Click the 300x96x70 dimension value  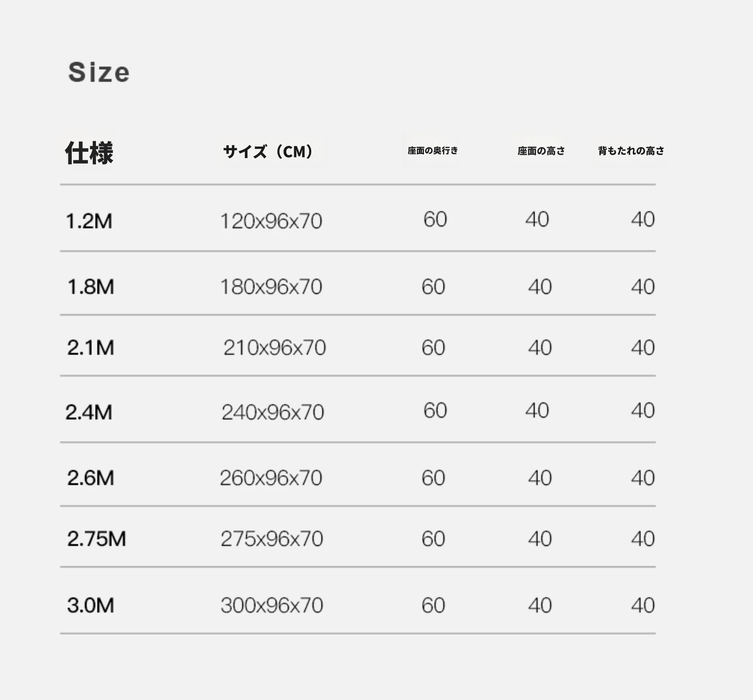pyautogui.click(x=272, y=605)
